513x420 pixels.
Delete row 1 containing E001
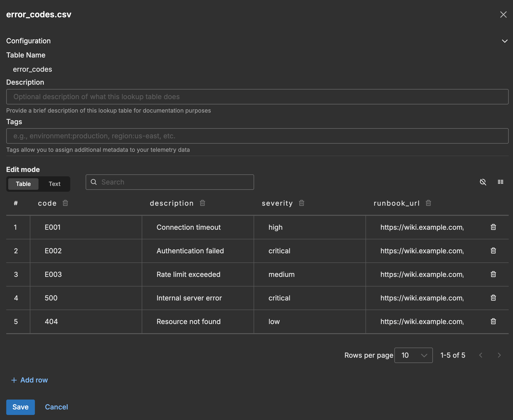[493, 227]
